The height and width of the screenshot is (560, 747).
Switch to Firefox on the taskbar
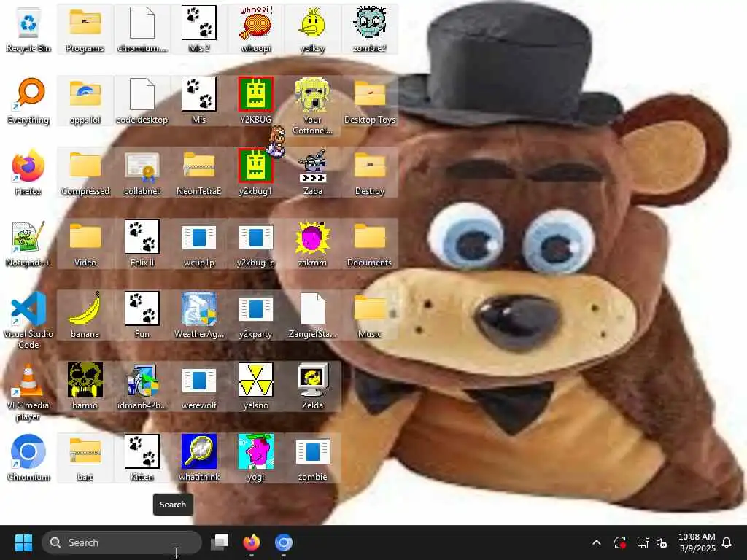coord(252,542)
